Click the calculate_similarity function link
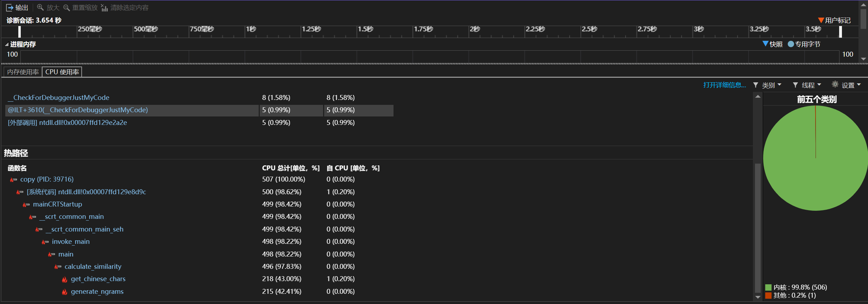 click(x=93, y=266)
